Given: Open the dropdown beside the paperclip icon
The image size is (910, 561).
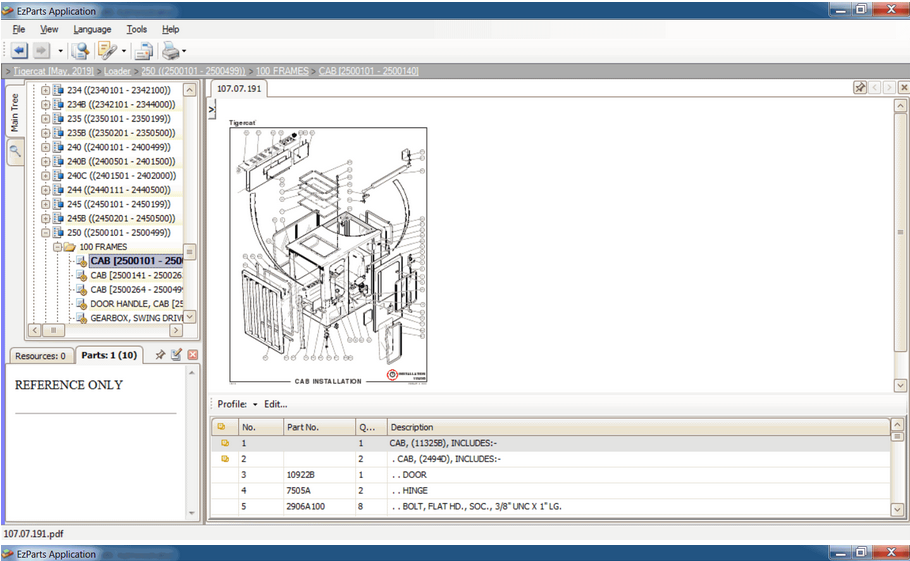Looking at the screenshot, I should 124,51.
